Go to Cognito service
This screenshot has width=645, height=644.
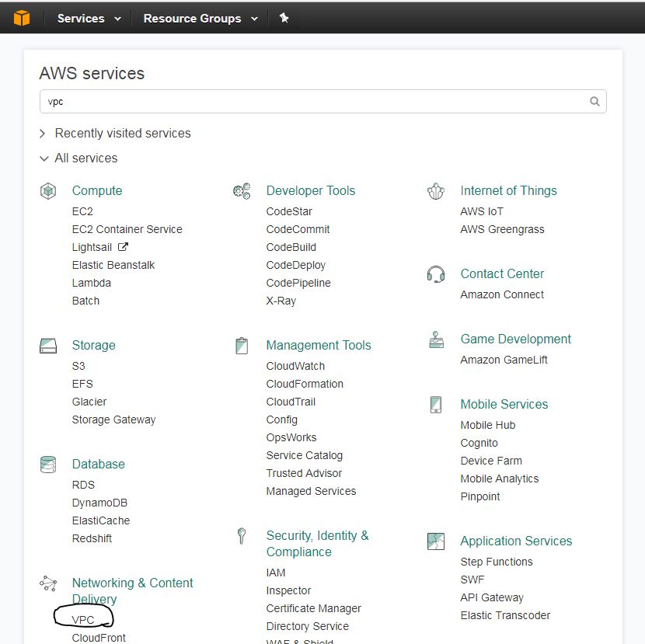[x=479, y=443]
